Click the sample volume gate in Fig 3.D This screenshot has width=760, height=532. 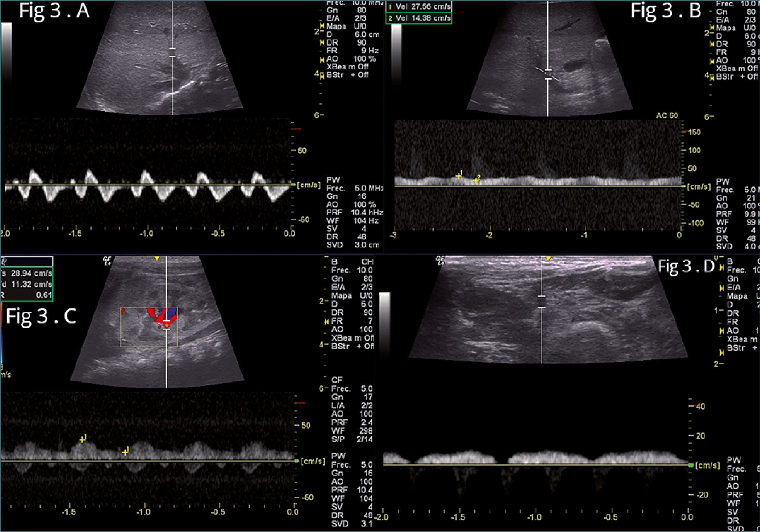click(541, 302)
